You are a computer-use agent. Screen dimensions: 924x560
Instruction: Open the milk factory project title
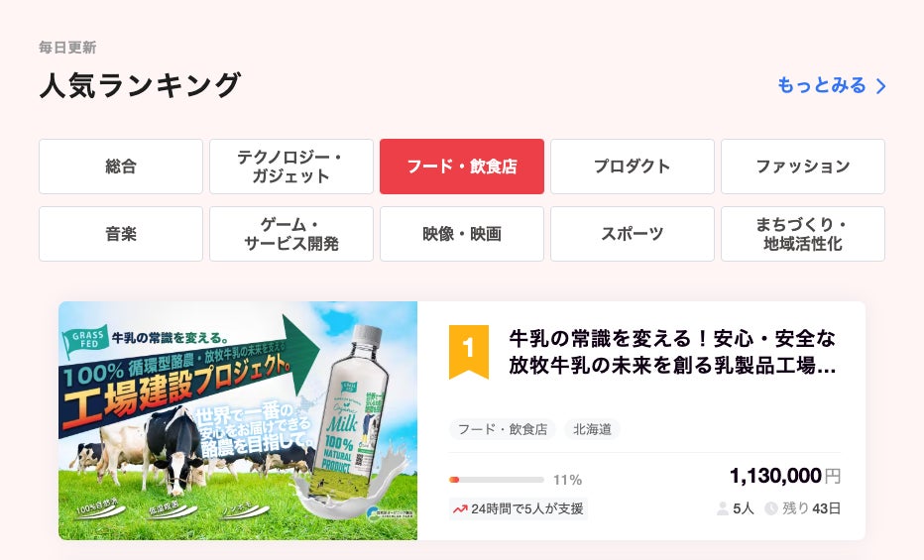click(672, 352)
